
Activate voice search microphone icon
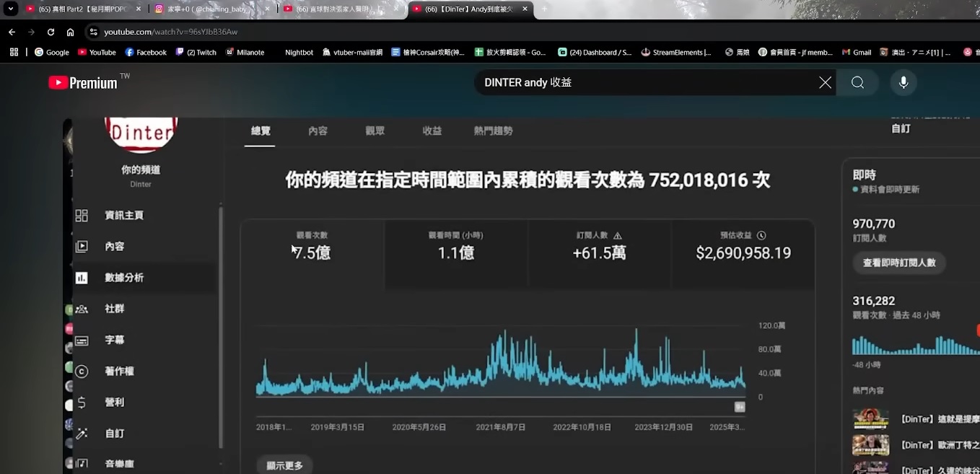point(903,83)
